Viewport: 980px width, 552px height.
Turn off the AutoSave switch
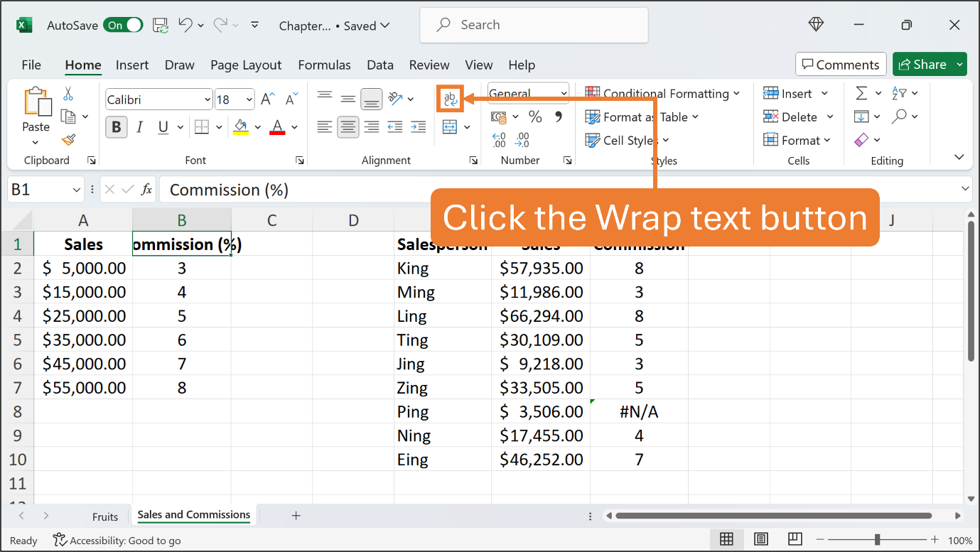pos(123,25)
